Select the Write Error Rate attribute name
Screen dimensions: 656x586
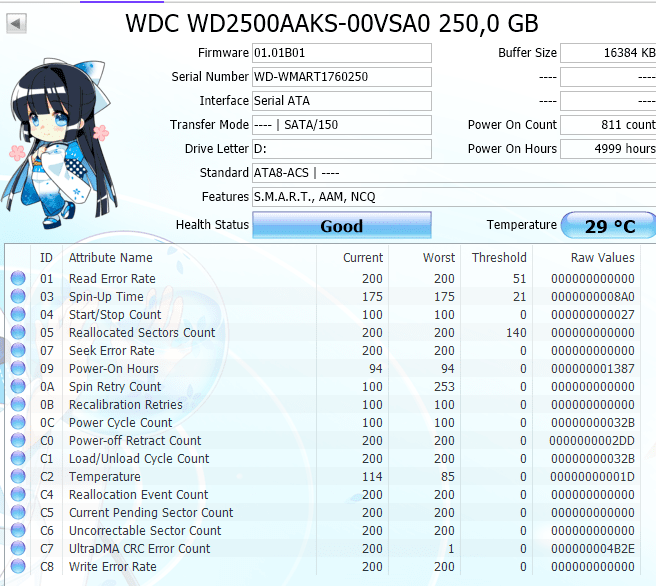pos(113,566)
